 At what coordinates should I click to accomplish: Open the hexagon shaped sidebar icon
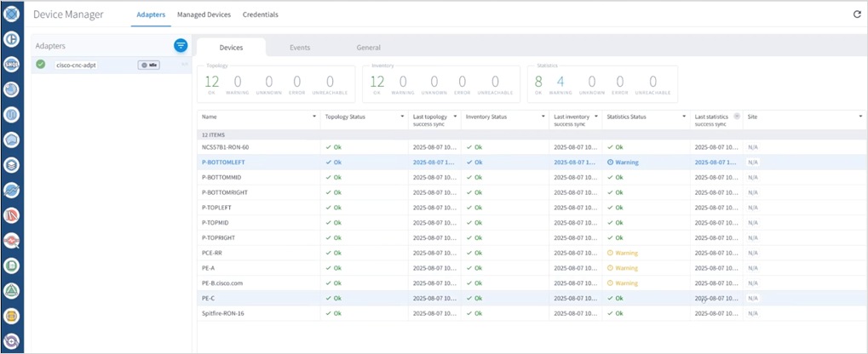click(12, 140)
